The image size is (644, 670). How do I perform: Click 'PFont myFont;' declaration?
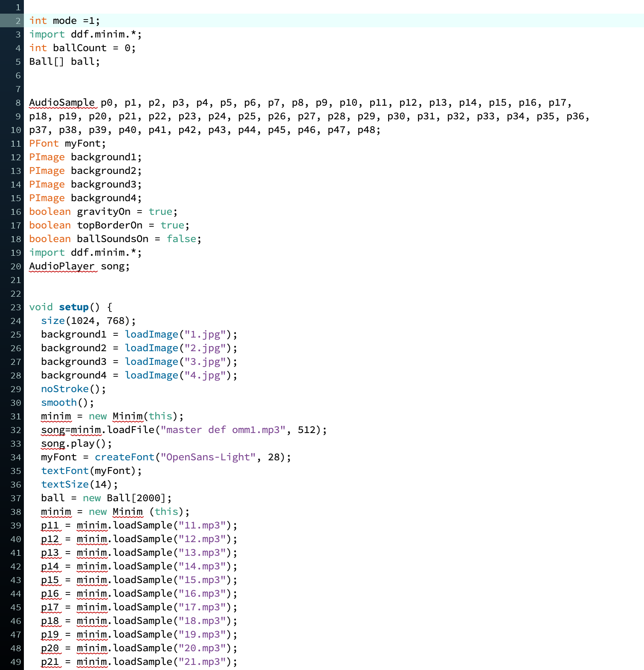pos(67,143)
